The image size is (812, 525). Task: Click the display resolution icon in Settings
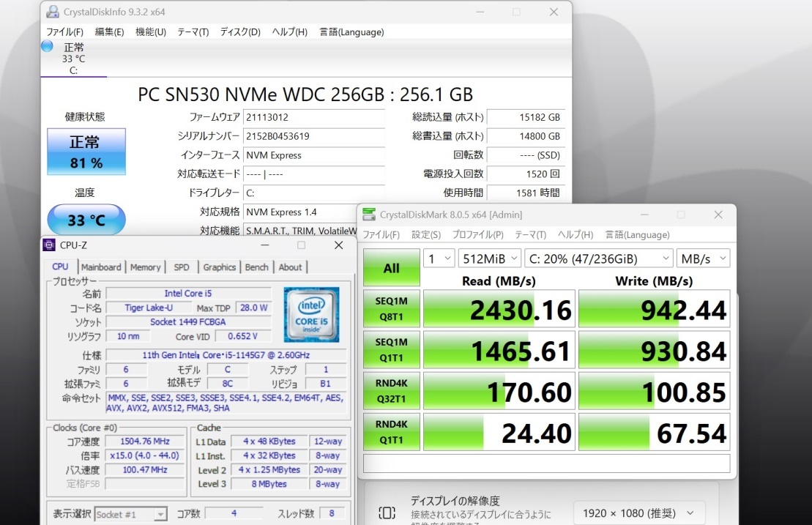coord(387,513)
